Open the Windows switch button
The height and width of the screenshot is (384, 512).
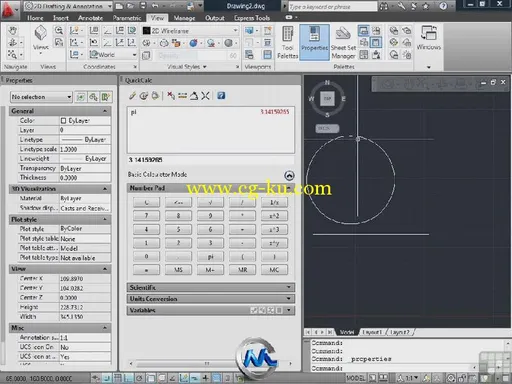[429, 38]
